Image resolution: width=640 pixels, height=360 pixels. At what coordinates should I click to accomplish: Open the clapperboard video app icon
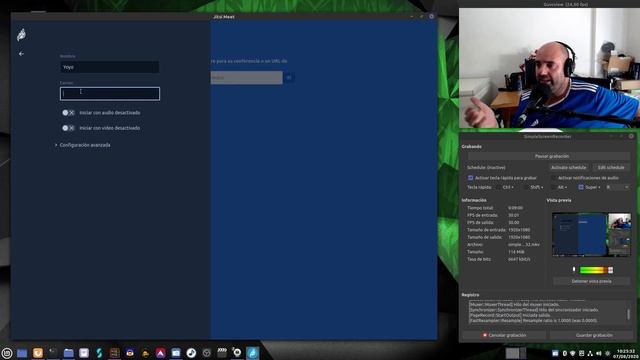pos(222,352)
